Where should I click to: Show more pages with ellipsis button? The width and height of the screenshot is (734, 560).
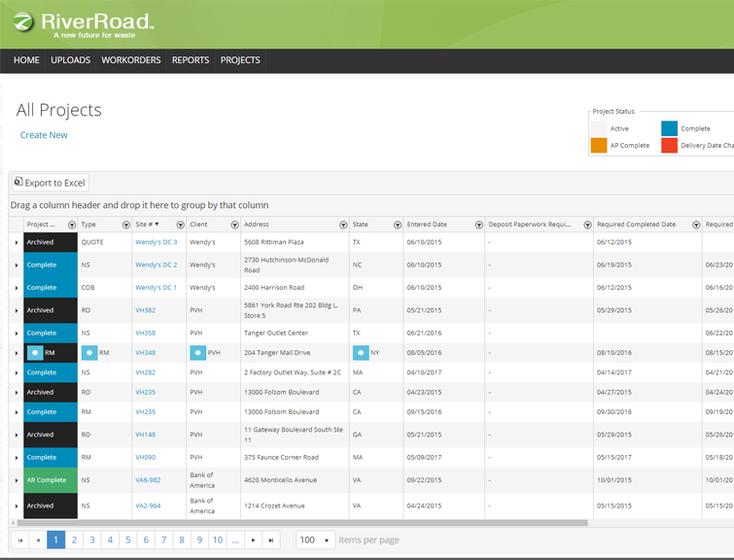point(235,540)
